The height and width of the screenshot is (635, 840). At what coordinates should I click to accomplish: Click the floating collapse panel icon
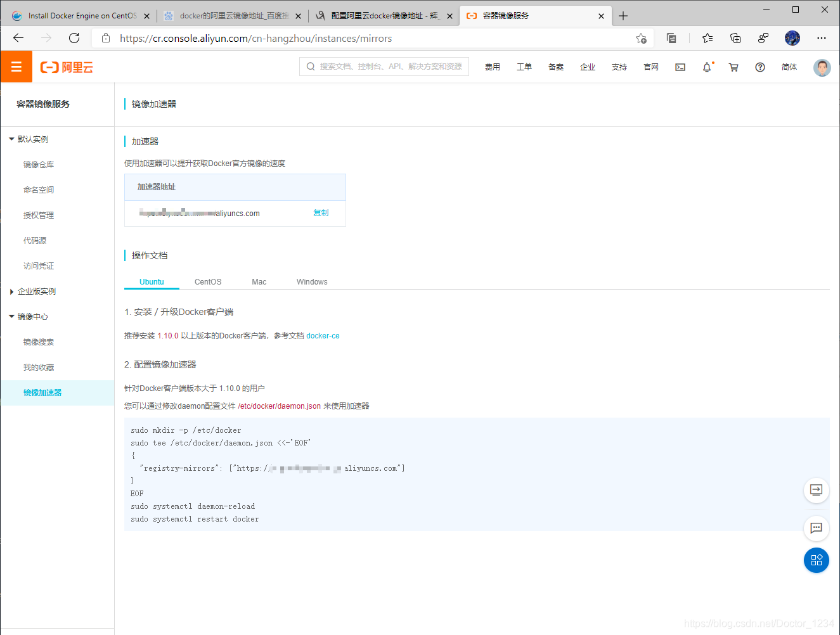click(x=817, y=490)
